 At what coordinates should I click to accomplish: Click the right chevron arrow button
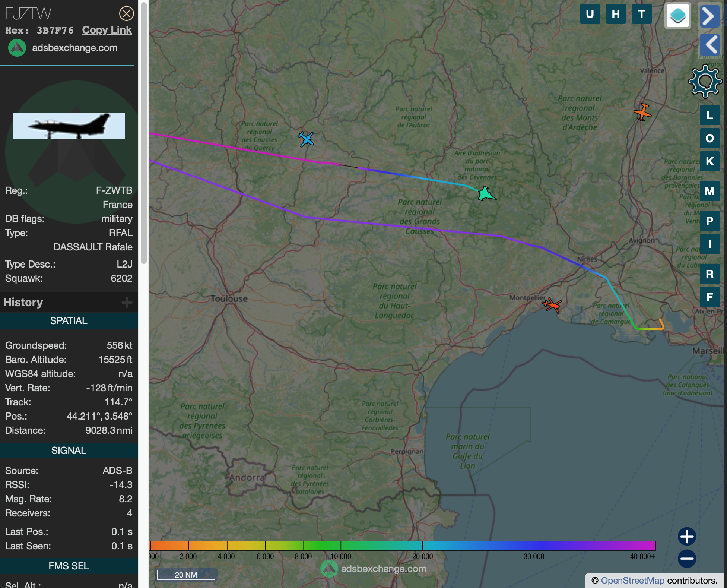click(x=709, y=16)
